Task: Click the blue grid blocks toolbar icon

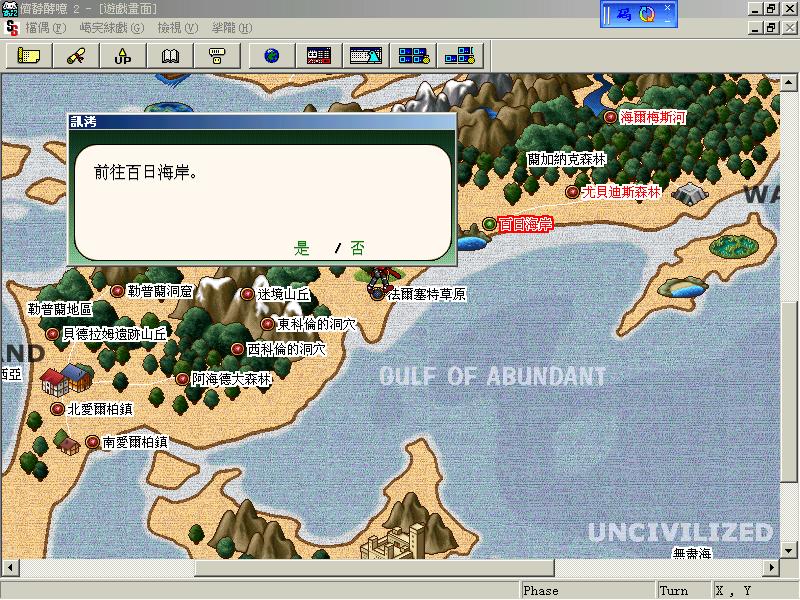Action: [413, 55]
